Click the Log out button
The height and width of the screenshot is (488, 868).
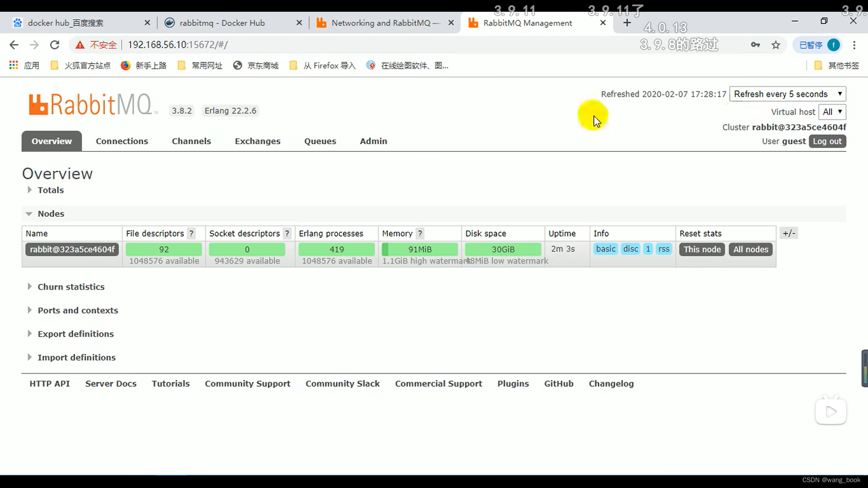coord(827,141)
